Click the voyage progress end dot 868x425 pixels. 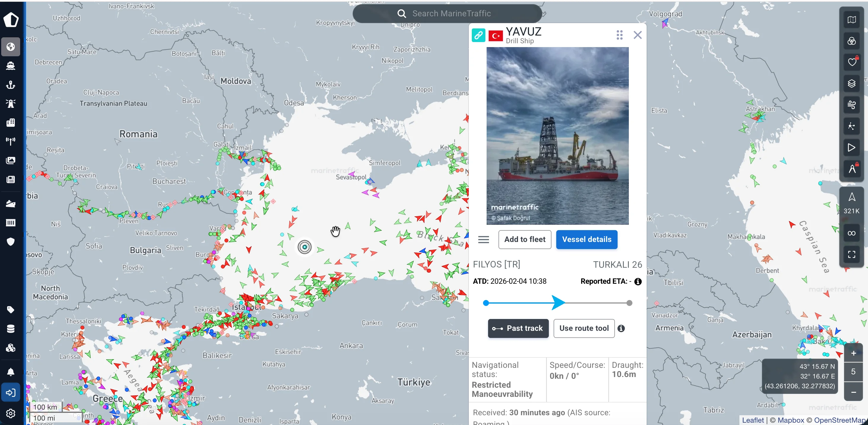(x=629, y=303)
